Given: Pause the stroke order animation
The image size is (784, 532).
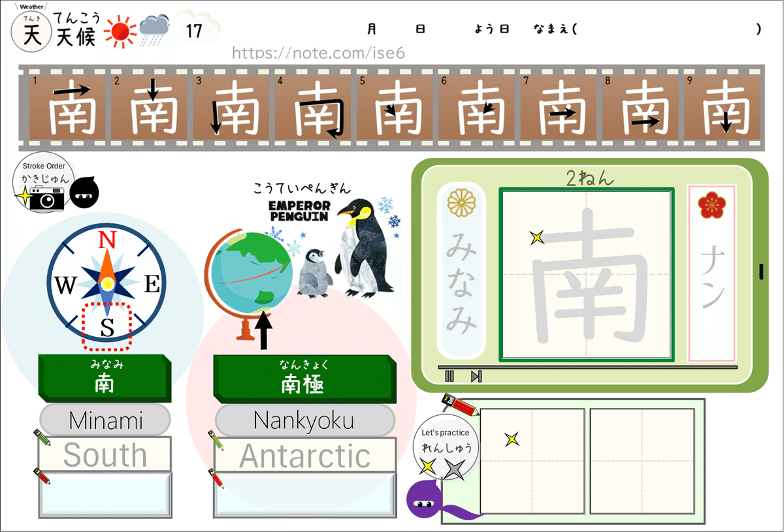Looking at the screenshot, I should [449, 376].
